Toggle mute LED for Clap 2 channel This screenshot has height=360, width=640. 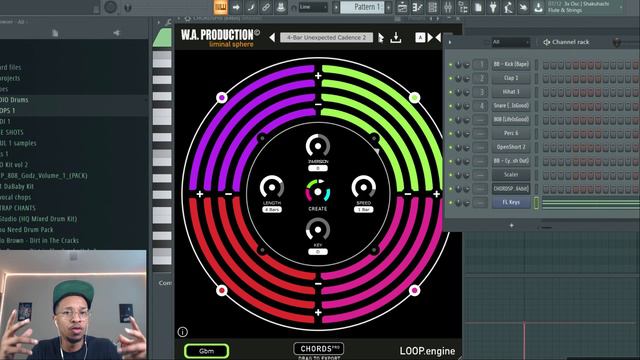click(451, 78)
